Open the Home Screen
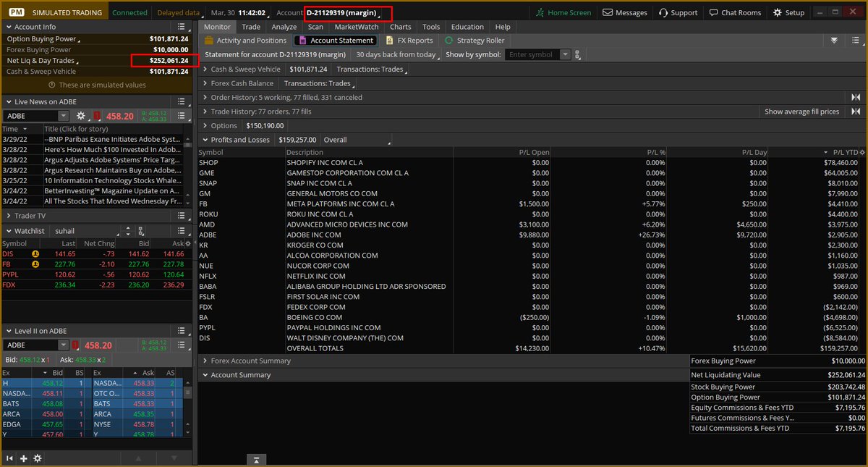Screen dimensions: 868x467 (563, 12)
